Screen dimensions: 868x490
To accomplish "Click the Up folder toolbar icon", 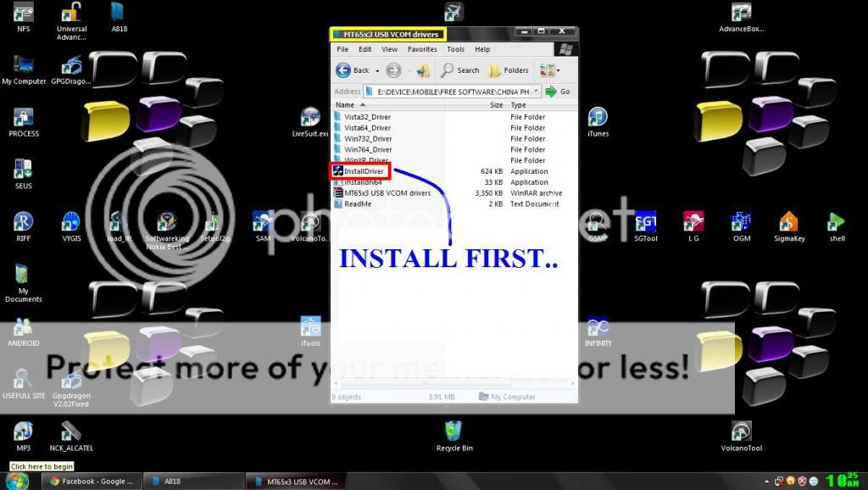I will [x=423, y=70].
